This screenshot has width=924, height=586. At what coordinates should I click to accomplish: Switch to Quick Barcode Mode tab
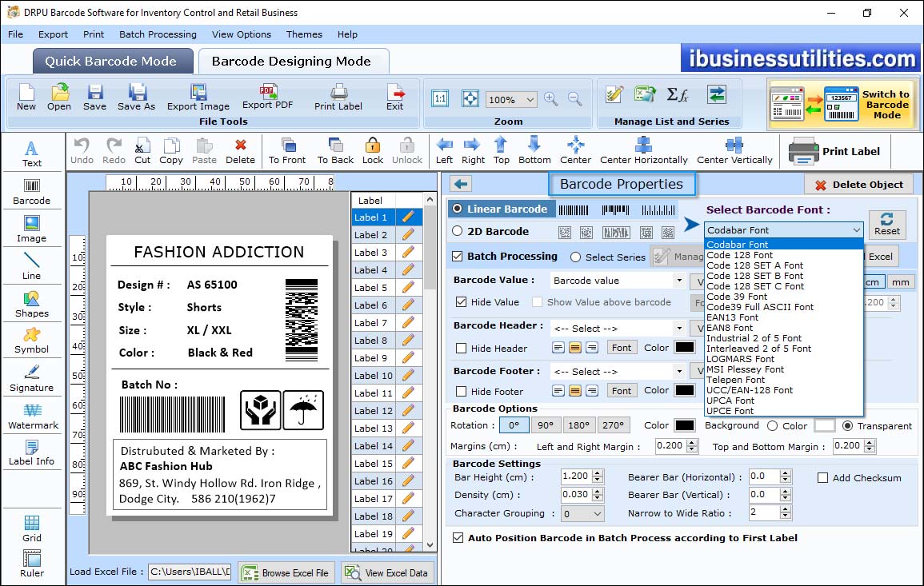[x=112, y=62]
